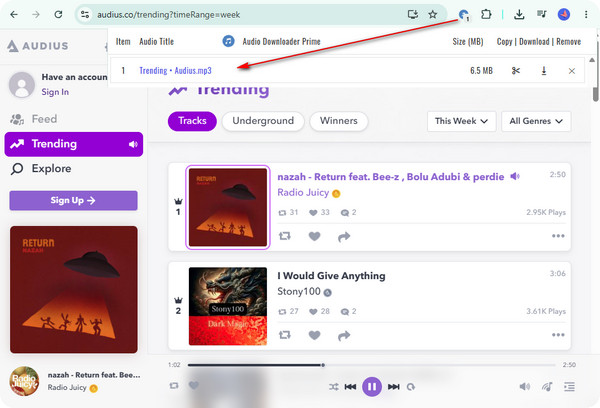Viewport: 600px width, 408px height.
Task: Open playback speed/cast icon in player bar
Action: tap(548, 387)
